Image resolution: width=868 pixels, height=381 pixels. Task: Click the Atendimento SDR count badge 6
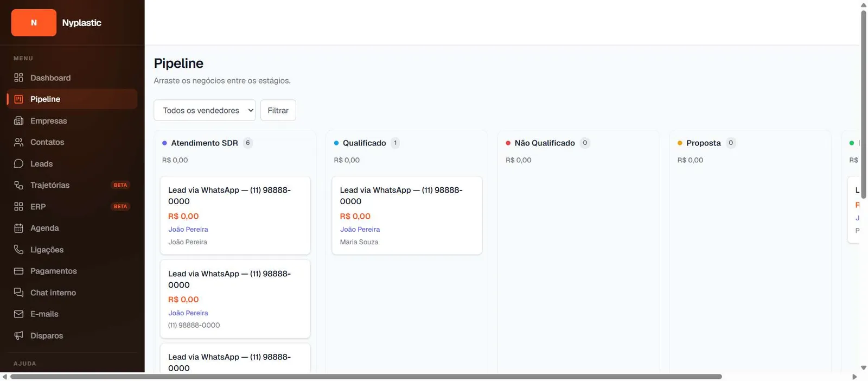coord(248,143)
